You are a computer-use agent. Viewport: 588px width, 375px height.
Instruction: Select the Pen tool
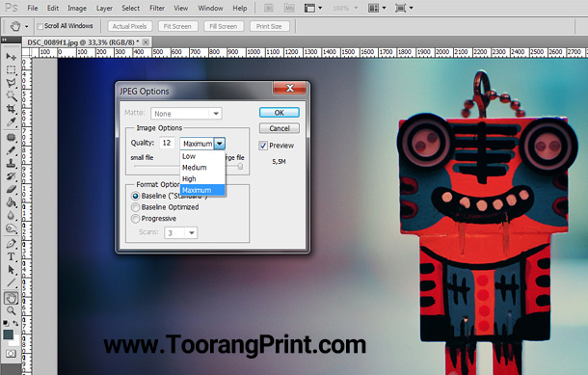[11, 244]
